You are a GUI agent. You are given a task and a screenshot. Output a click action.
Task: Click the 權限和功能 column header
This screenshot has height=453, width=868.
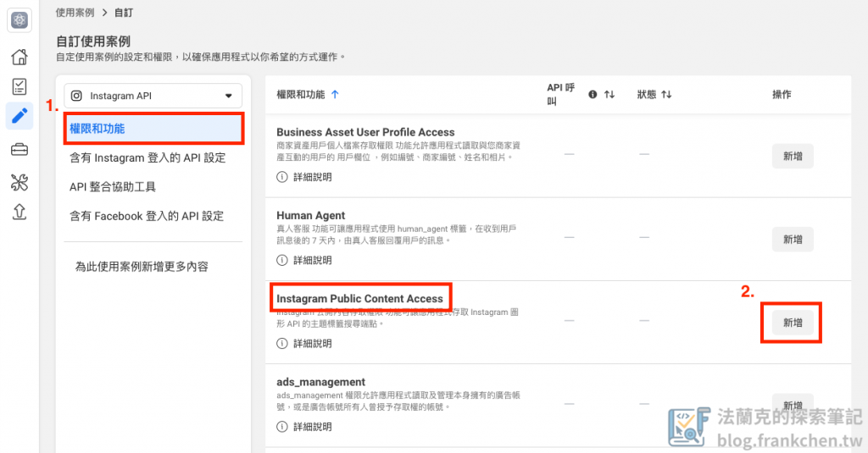click(x=301, y=95)
